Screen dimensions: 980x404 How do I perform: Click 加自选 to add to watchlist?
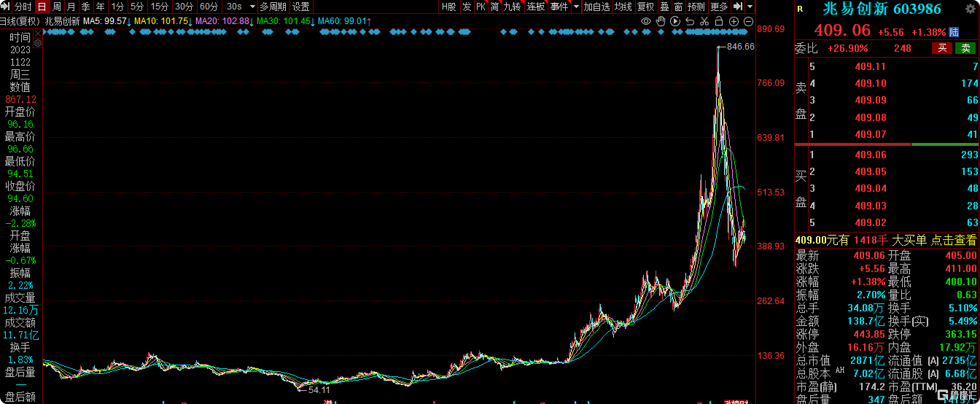pos(597,7)
